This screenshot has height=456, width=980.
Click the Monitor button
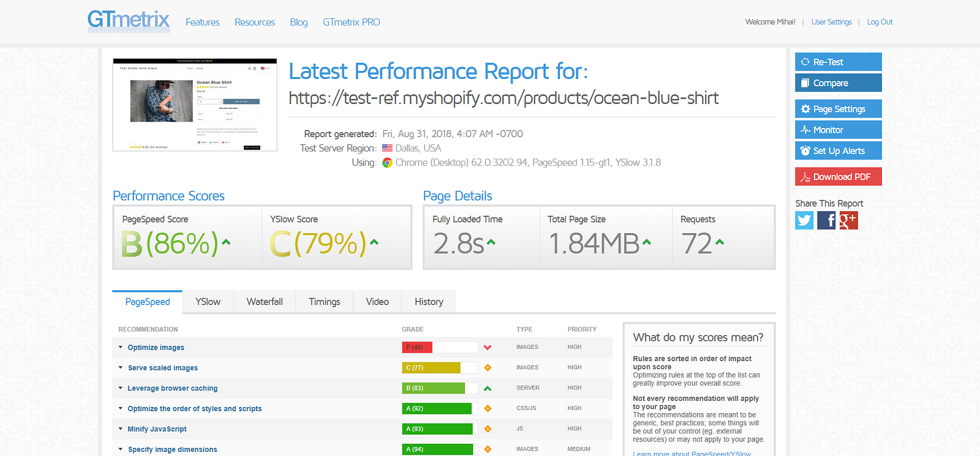click(838, 130)
